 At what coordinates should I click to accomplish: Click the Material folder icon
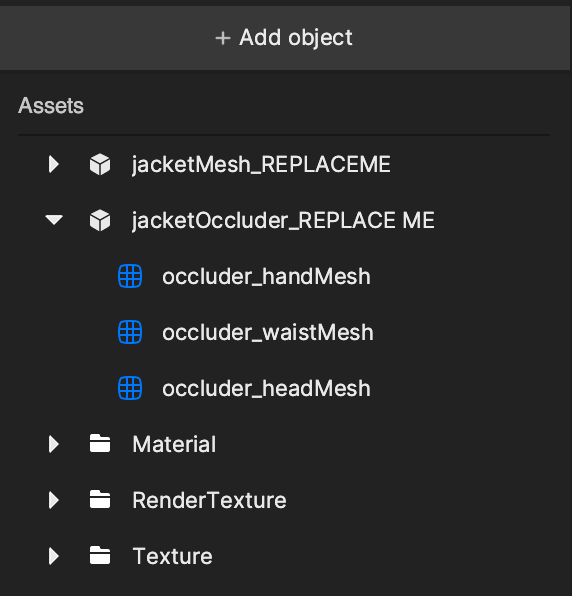coord(100,443)
